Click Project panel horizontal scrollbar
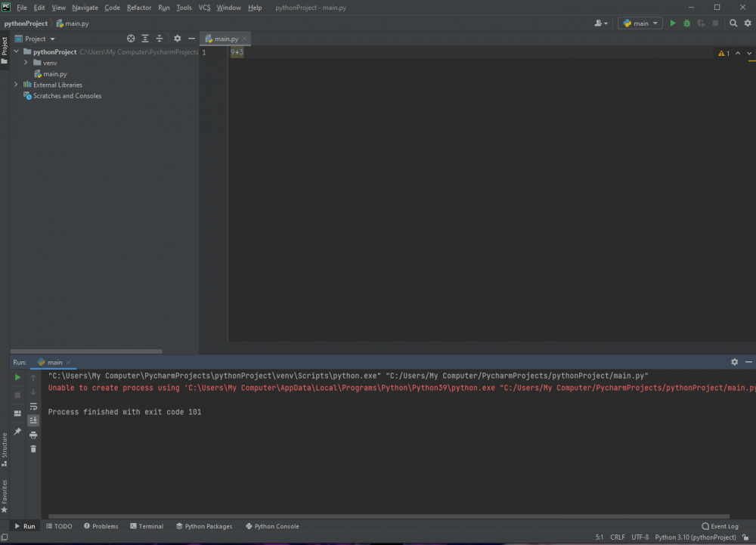756x545 pixels. pyautogui.click(x=86, y=351)
